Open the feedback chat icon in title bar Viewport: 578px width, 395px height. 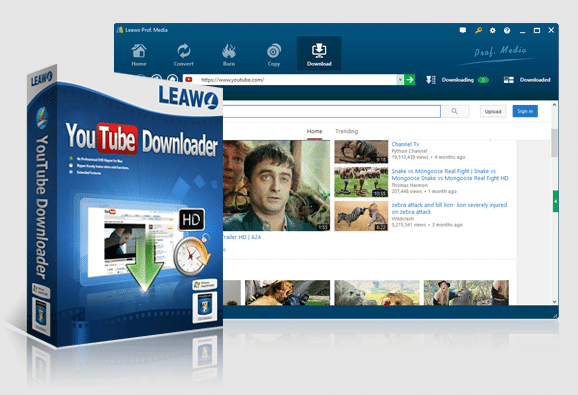click(x=463, y=30)
